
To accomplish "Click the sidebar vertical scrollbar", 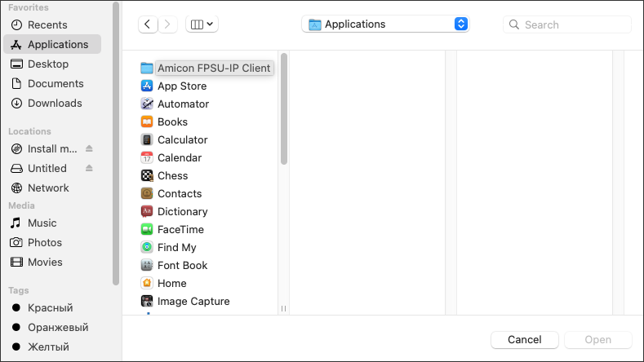I will 116,143.
